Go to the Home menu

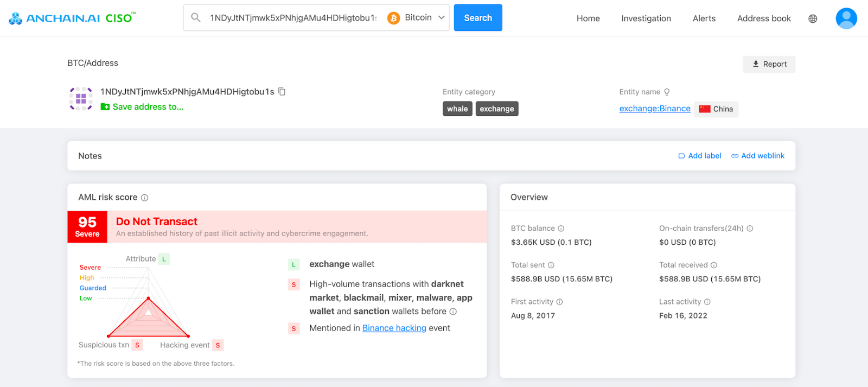coord(588,18)
